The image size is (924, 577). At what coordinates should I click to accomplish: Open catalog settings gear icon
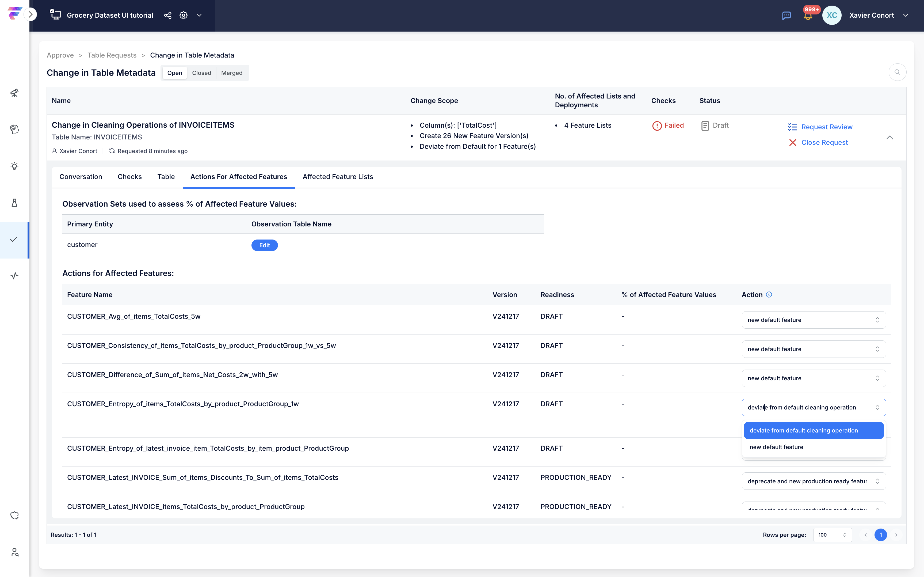tap(184, 15)
